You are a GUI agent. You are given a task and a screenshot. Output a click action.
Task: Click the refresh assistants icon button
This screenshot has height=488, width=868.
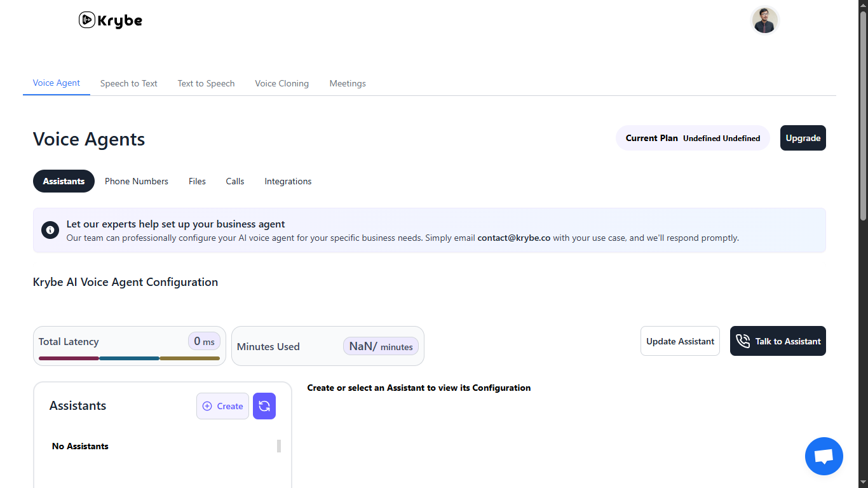[264, 406]
